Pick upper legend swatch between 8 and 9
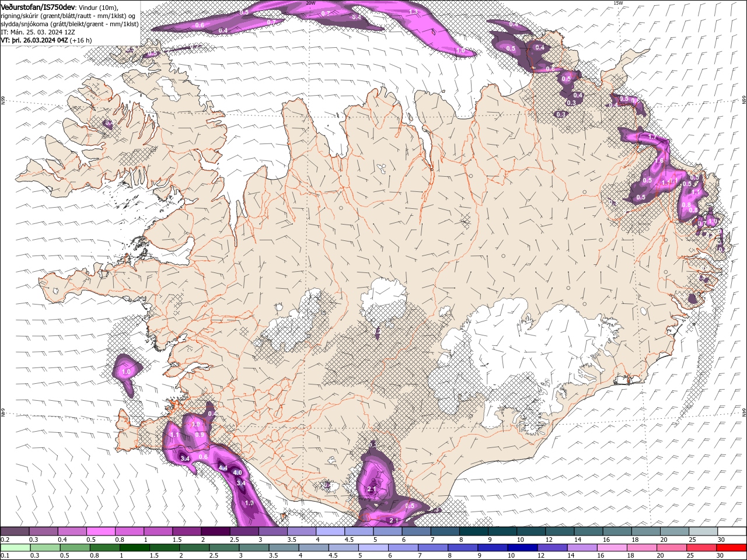This screenshot has width=747, height=560. point(474,531)
